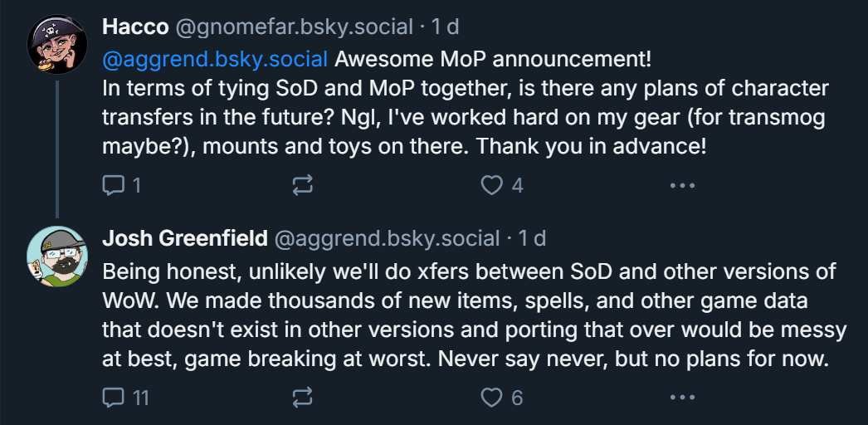This screenshot has height=425, width=868.
Task: Open the @aggrend.bsky.social handle beside Josh Greenfield
Action: (x=387, y=238)
